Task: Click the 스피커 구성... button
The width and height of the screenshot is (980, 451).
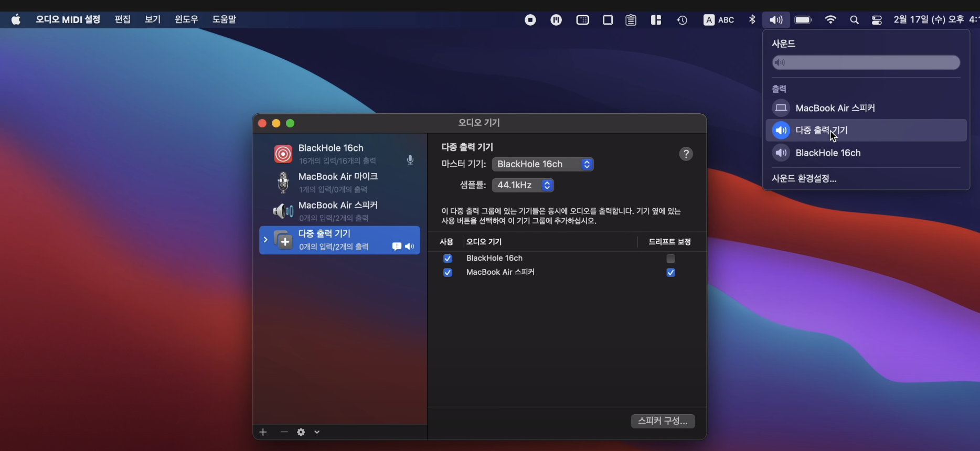Action: pyautogui.click(x=663, y=421)
